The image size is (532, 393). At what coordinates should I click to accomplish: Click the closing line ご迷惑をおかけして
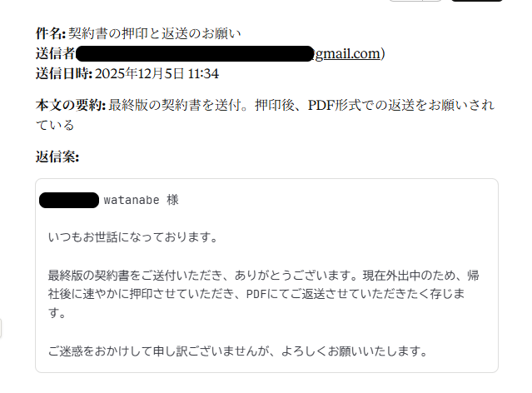(237, 351)
